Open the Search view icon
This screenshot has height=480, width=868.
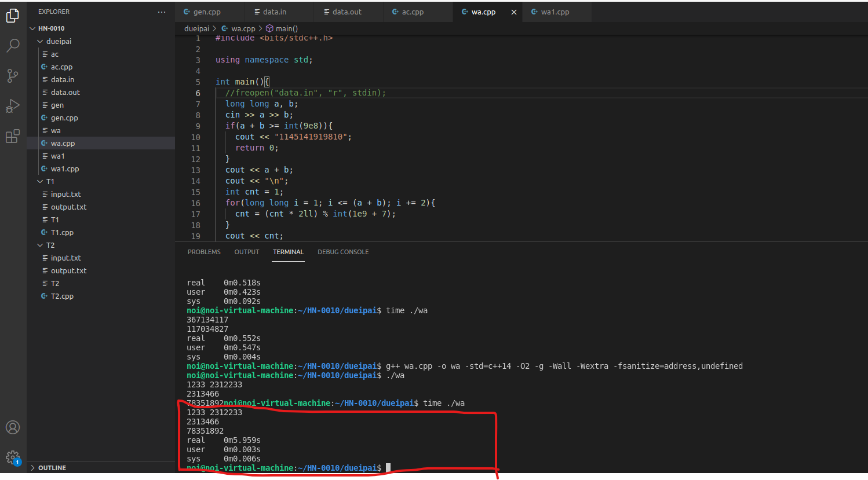[13, 46]
